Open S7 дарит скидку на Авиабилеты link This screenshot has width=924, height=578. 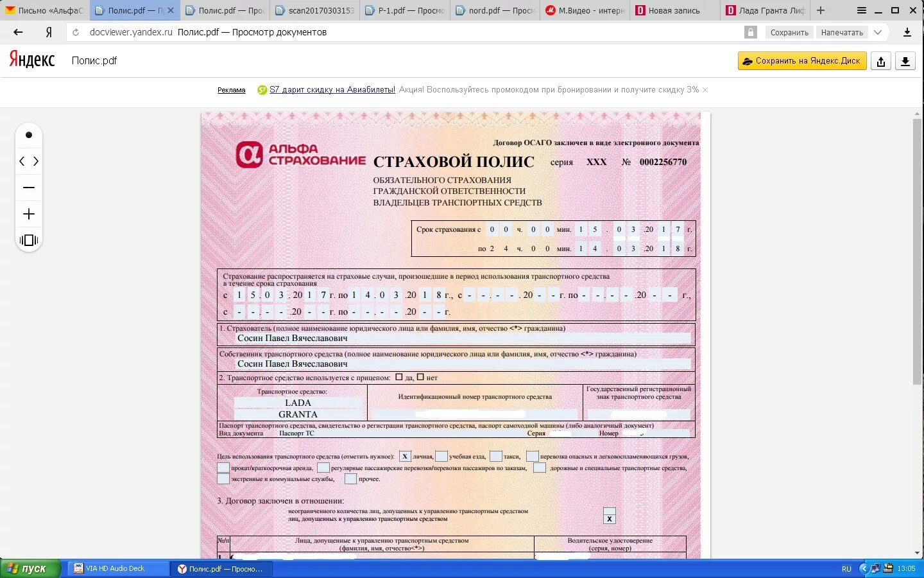[x=332, y=90]
